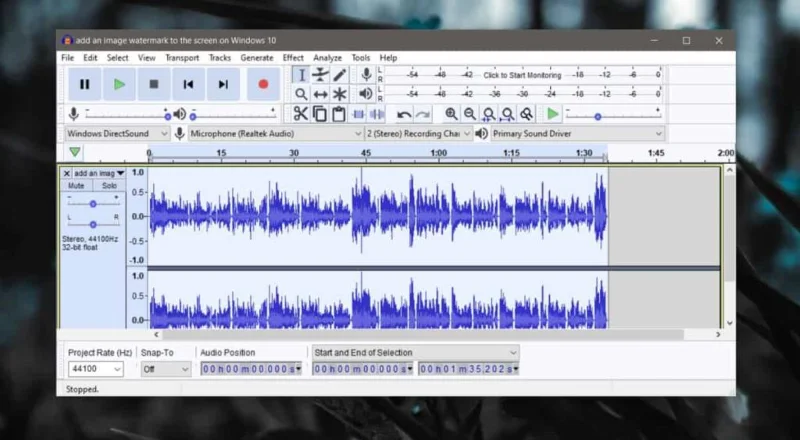Solo the 'add an imag' track
This screenshot has width=800, height=440.
[109, 186]
